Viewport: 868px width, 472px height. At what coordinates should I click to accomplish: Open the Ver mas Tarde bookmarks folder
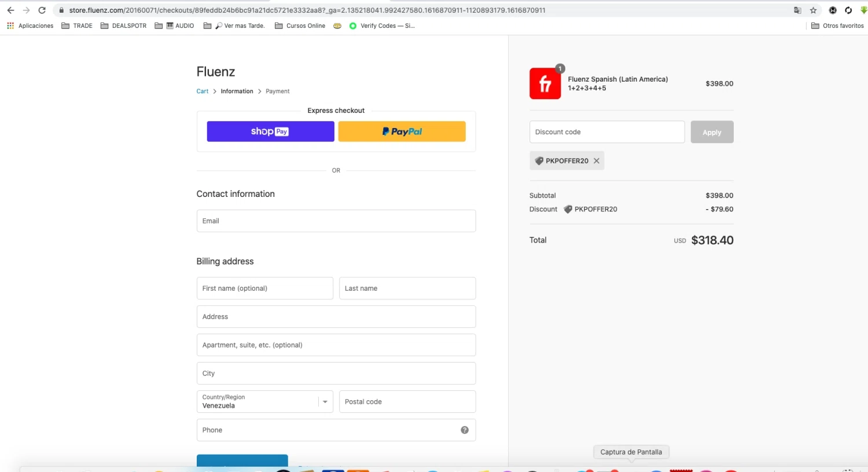click(234, 25)
